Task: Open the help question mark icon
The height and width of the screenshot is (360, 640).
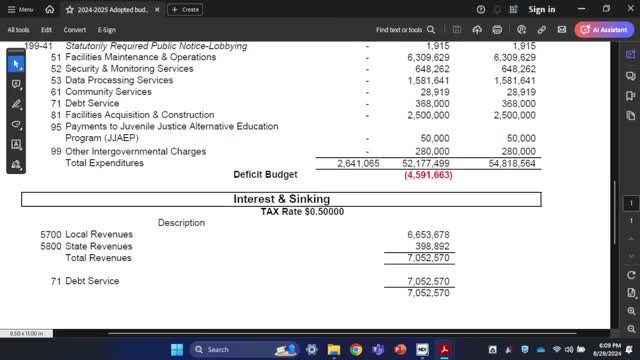Action: point(481,9)
